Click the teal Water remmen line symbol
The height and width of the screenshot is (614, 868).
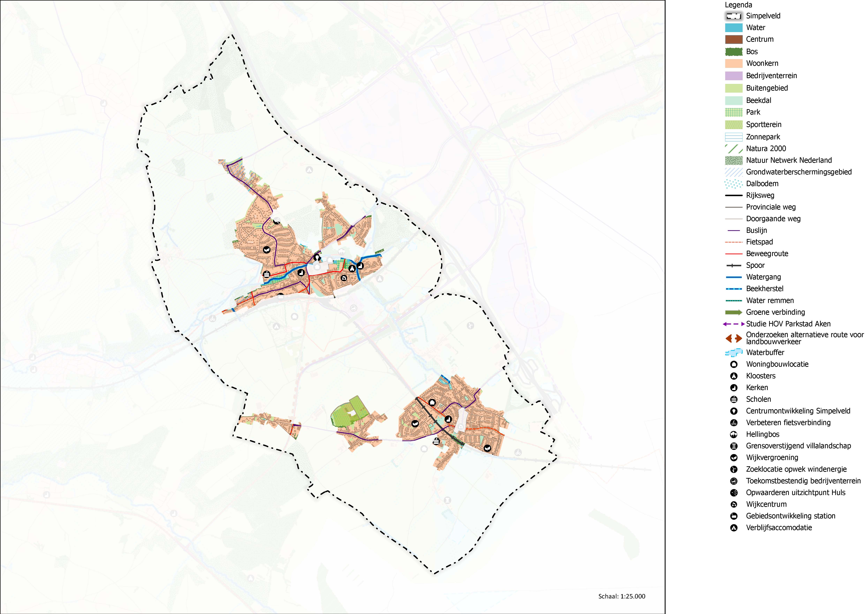(734, 301)
